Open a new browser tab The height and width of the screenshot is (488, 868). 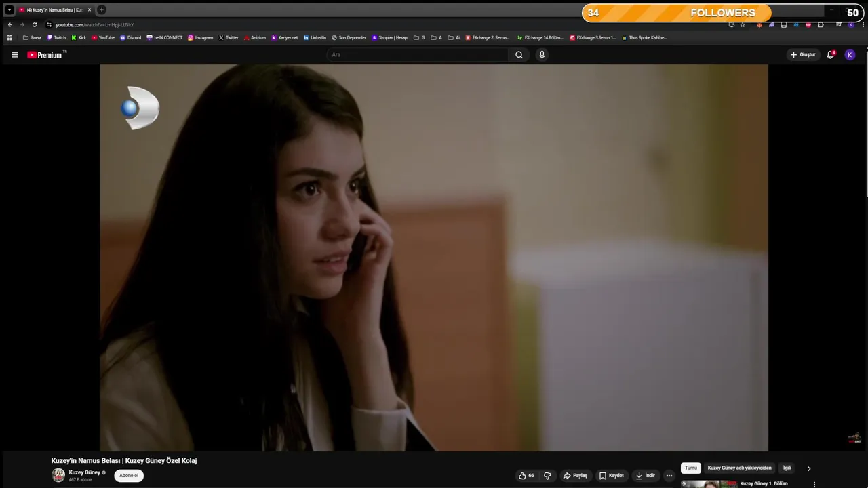[x=102, y=9]
